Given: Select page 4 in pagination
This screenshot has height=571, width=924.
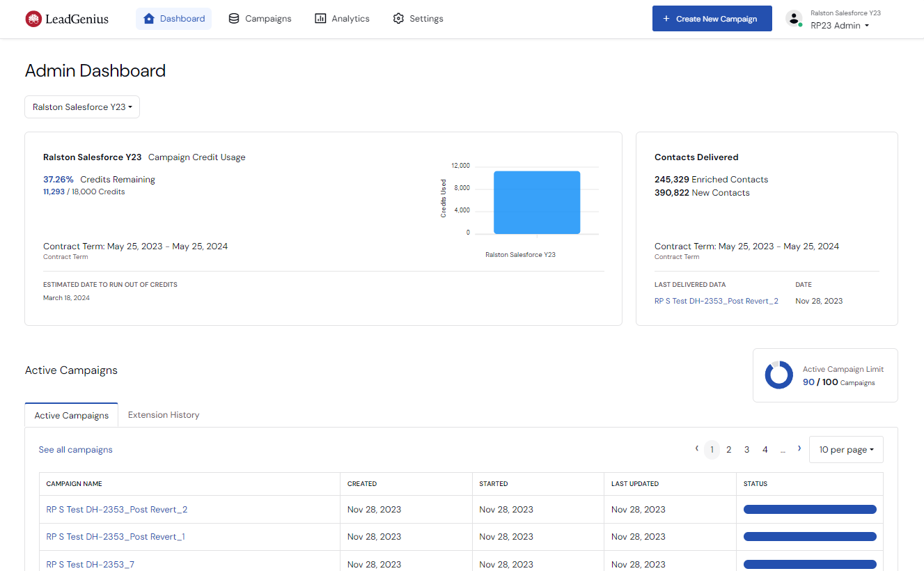Looking at the screenshot, I should (765, 450).
